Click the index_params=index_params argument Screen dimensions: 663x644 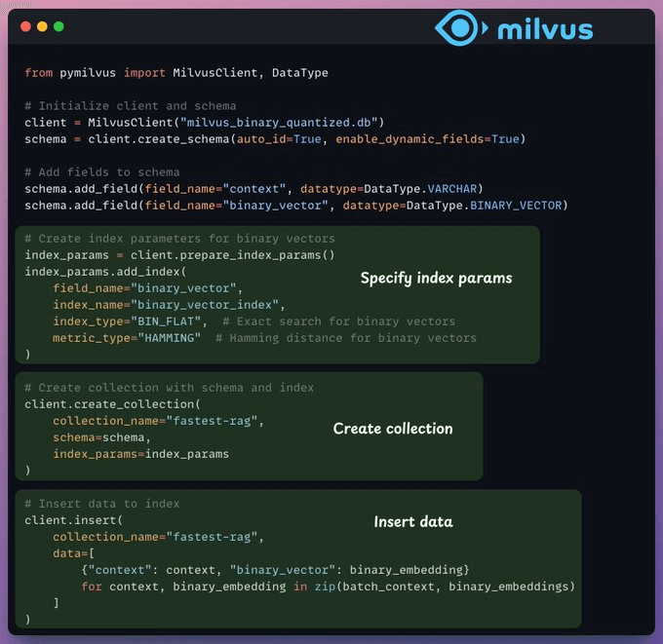tap(141, 454)
